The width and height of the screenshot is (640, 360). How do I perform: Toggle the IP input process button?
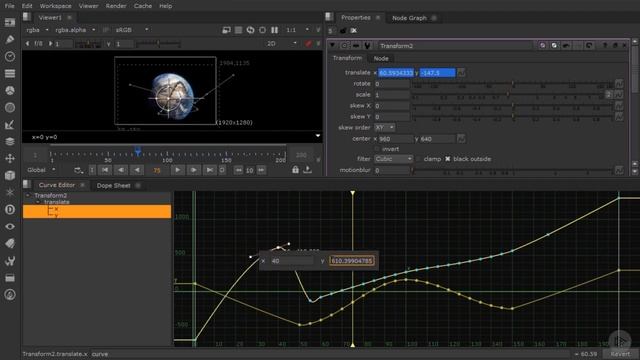coord(106,30)
